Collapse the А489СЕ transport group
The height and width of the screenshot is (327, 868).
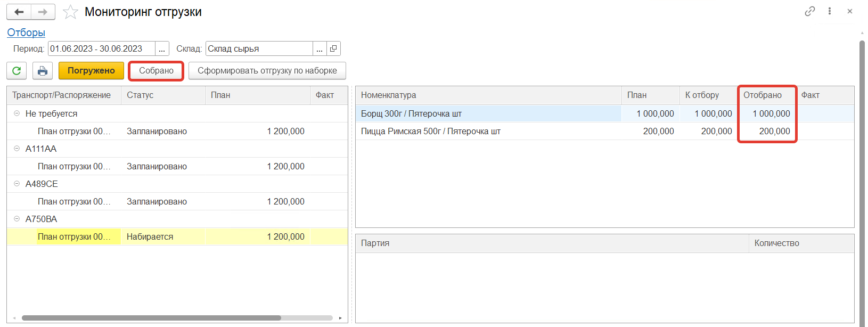[x=17, y=184]
